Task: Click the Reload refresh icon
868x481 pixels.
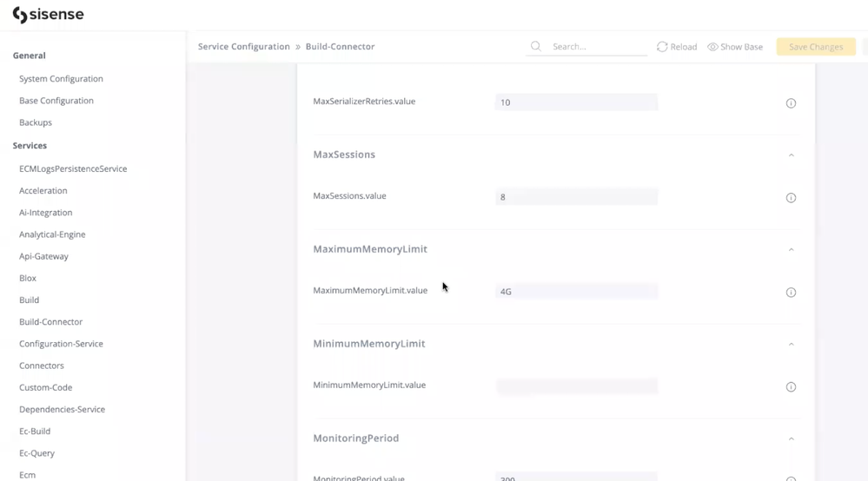Action: (662, 47)
